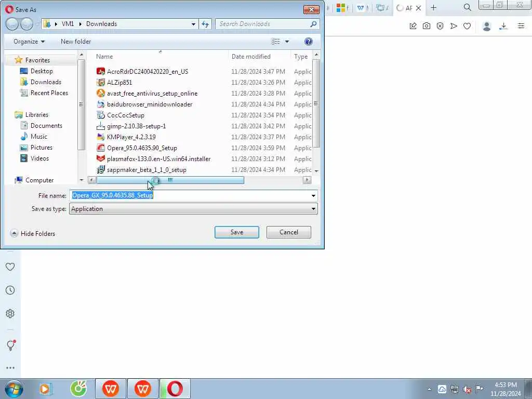The height and width of the screenshot is (399, 532).
Task: Open Opera sidebar settings gear icon
Action: (10, 313)
